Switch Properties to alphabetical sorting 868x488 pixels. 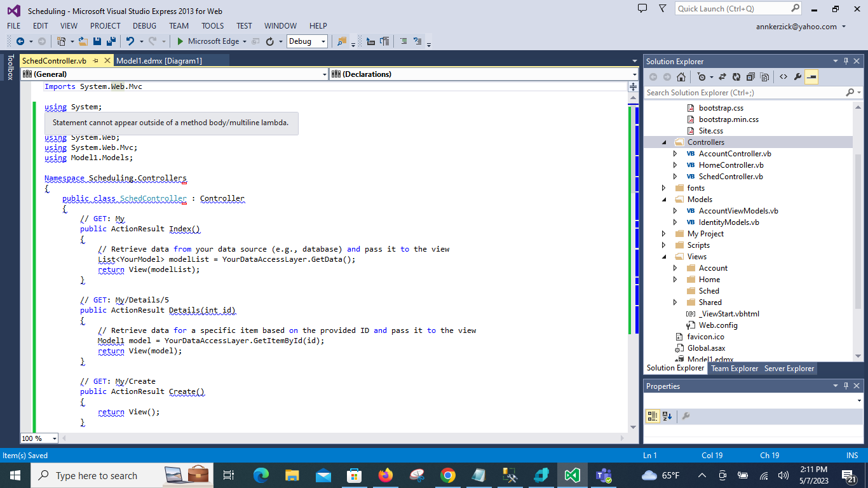(x=666, y=416)
